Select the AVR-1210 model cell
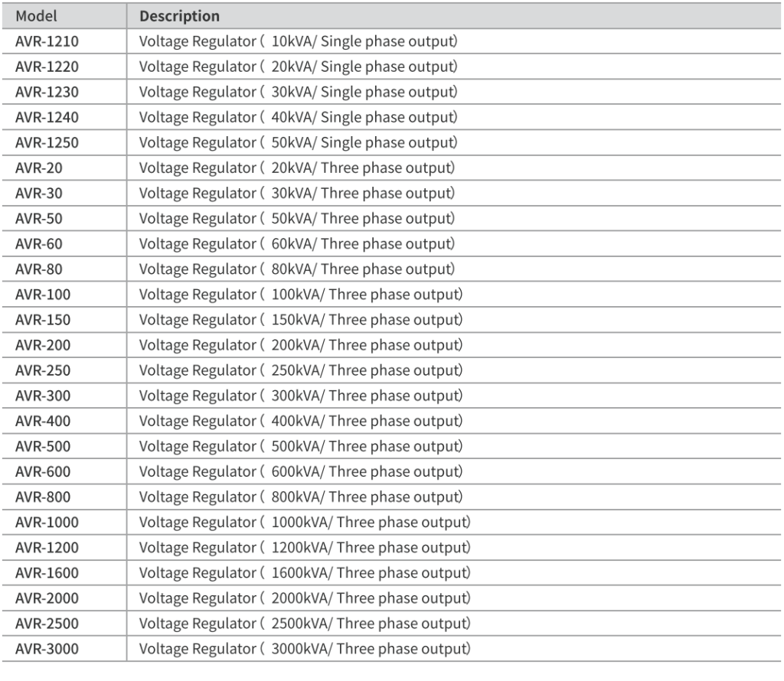784x681 pixels. point(47,41)
